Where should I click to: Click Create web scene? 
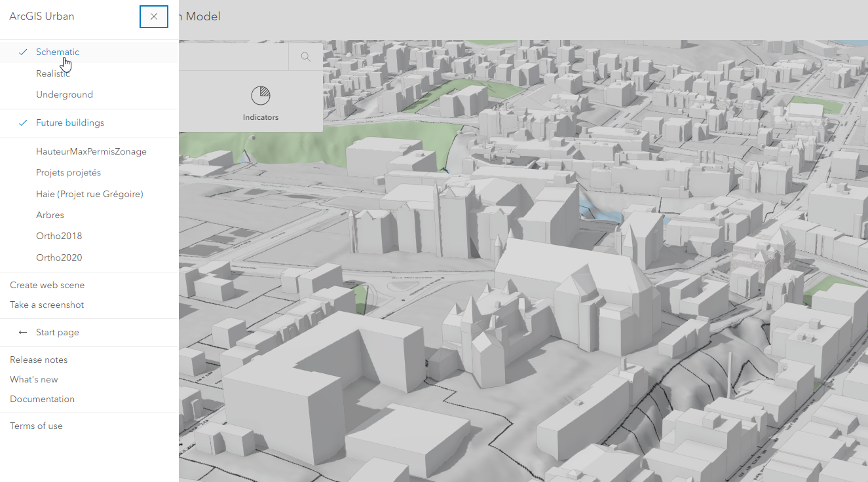click(x=47, y=285)
